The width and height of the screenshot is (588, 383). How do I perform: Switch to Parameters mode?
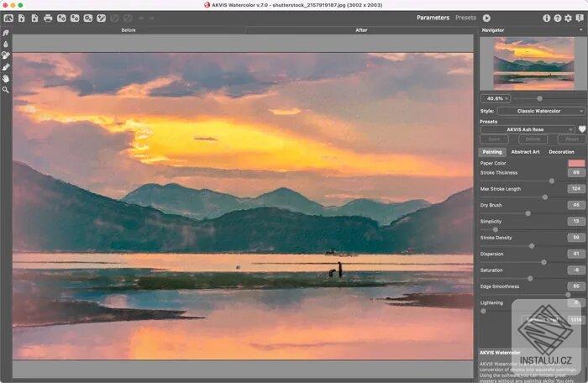(433, 18)
